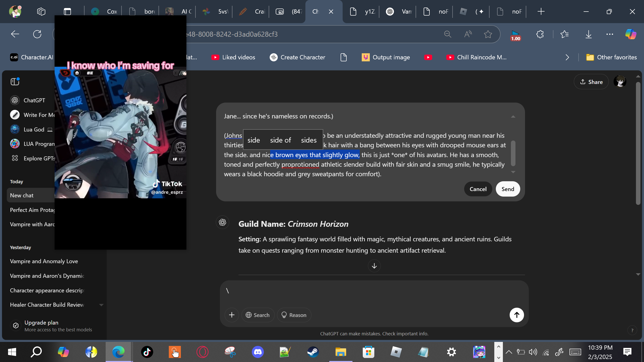Open browser Settings and more menu

tap(610, 34)
